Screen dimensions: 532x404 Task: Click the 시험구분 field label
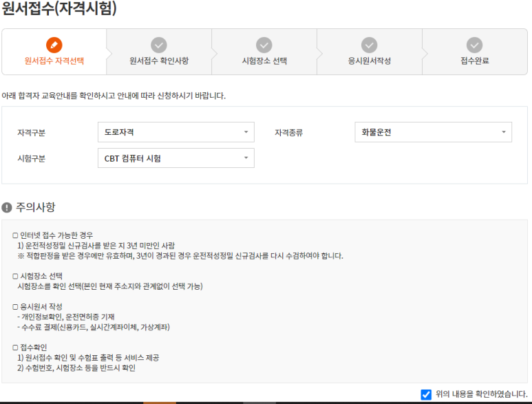31,158
